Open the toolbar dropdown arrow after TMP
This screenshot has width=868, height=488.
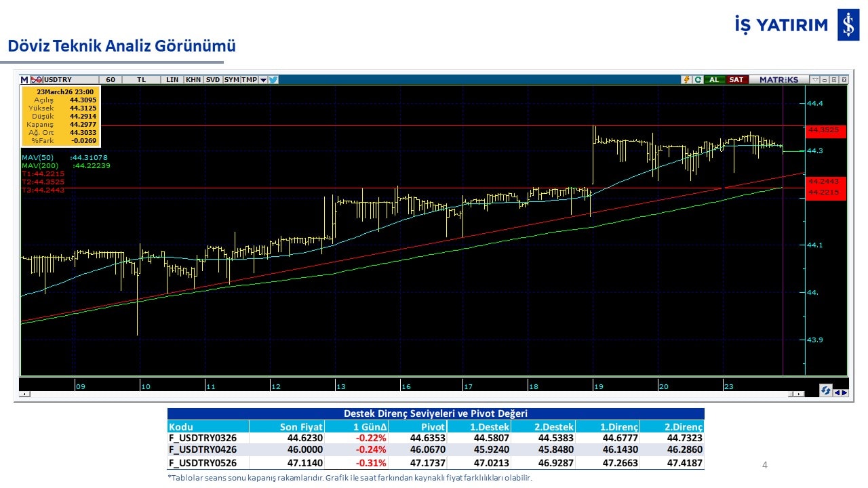click(x=263, y=79)
